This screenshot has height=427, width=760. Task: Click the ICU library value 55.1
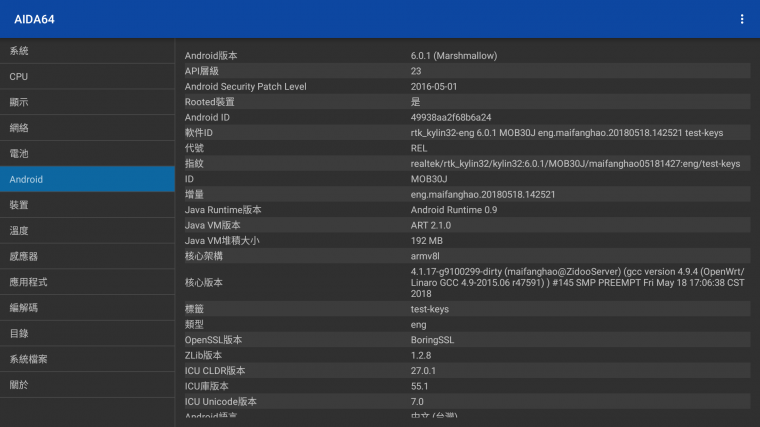(x=419, y=386)
